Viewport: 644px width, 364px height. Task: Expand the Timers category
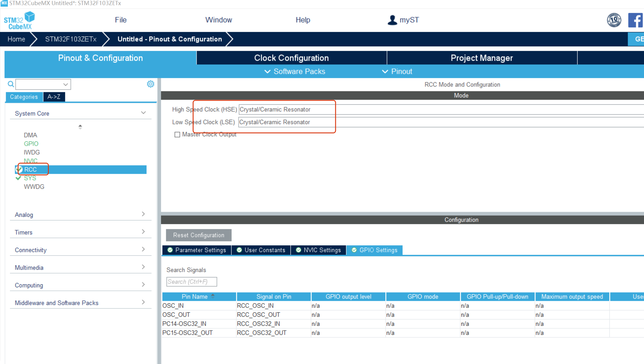(143, 232)
